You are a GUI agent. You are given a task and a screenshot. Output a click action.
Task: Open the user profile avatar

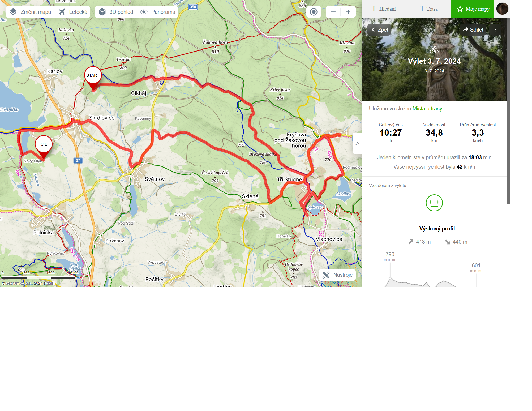tap(502, 9)
